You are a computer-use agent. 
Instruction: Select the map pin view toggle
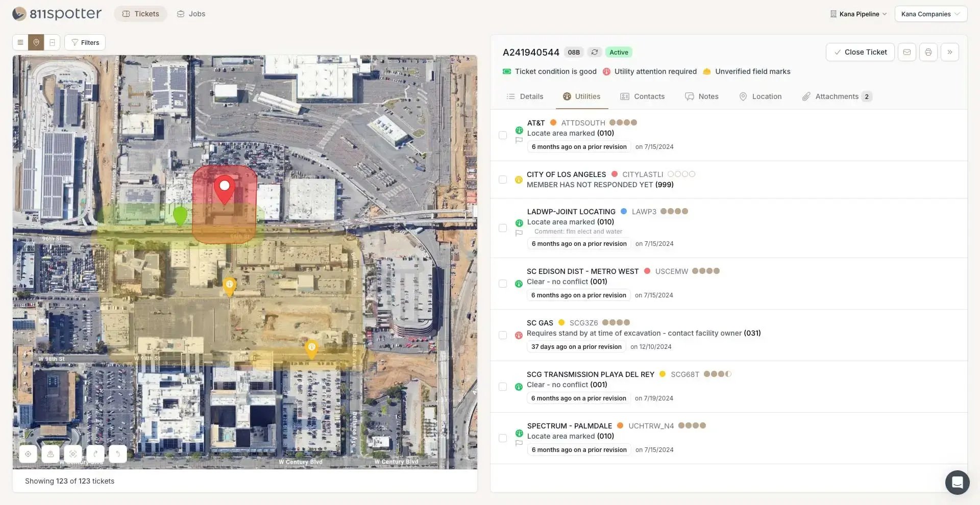[36, 42]
